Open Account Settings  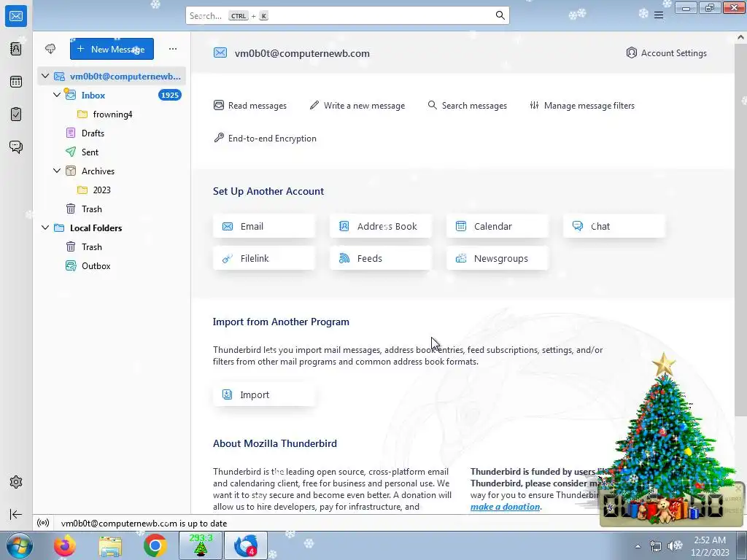point(667,52)
